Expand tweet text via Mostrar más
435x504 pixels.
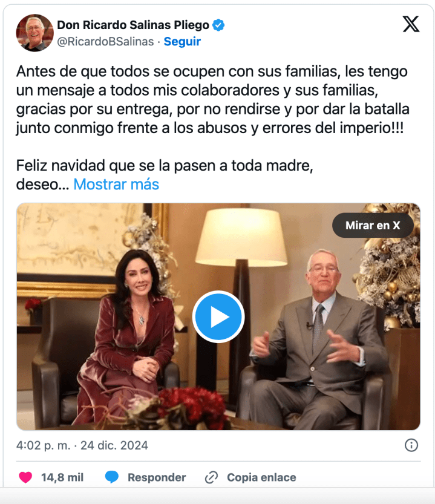(116, 185)
